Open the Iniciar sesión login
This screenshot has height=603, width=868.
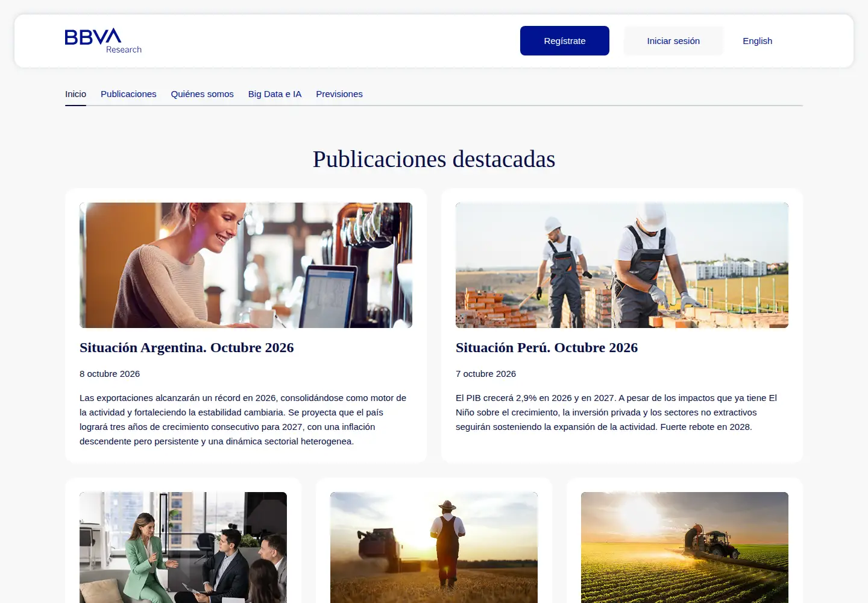click(673, 41)
